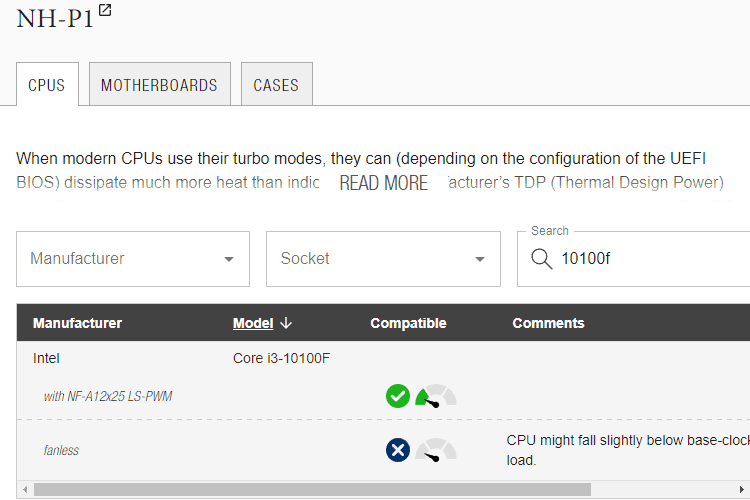Screen dimensions: 750x500
Task: Sort by the Model column header
Action: [x=253, y=323]
